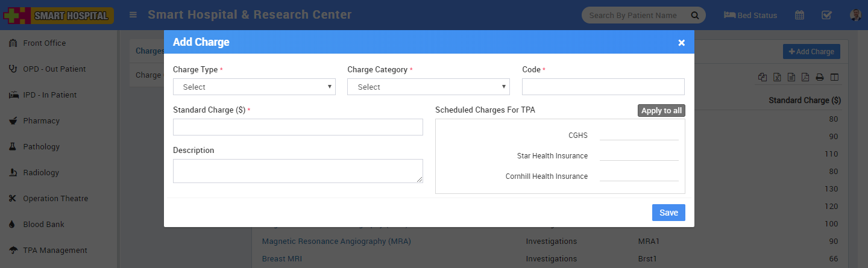
Task: Open the calendar icon in header
Action: click(x=799, y=15)
